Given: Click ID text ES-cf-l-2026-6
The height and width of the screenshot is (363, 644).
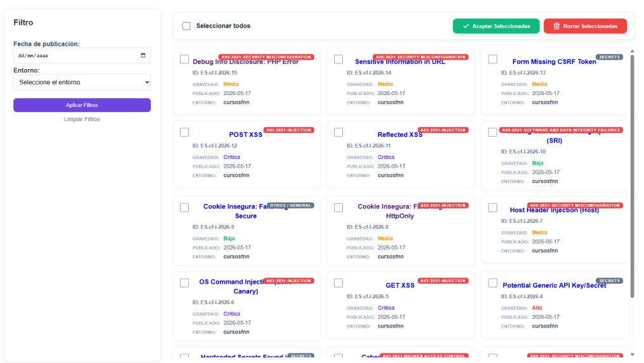Looking at the screenshot, I should click(x=213, y=302).
